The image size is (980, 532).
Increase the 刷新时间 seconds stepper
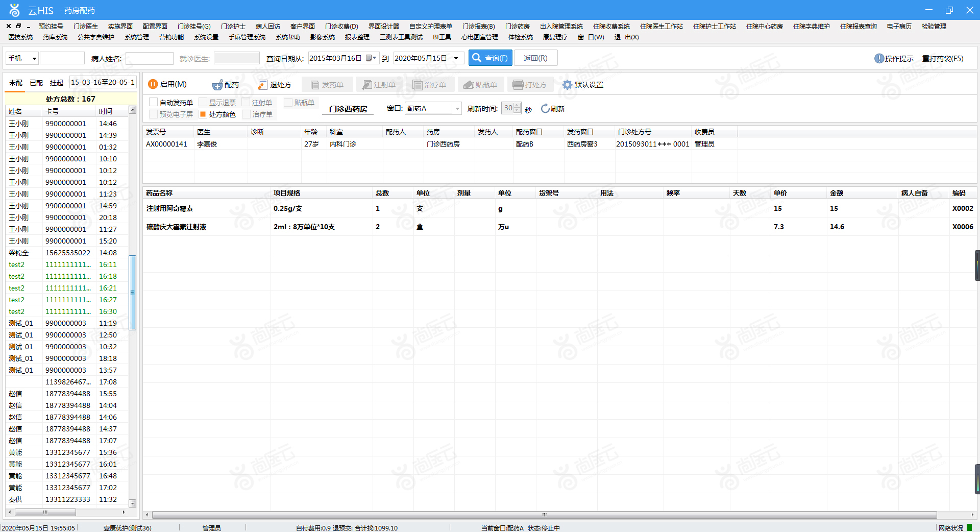pos(518,106)
